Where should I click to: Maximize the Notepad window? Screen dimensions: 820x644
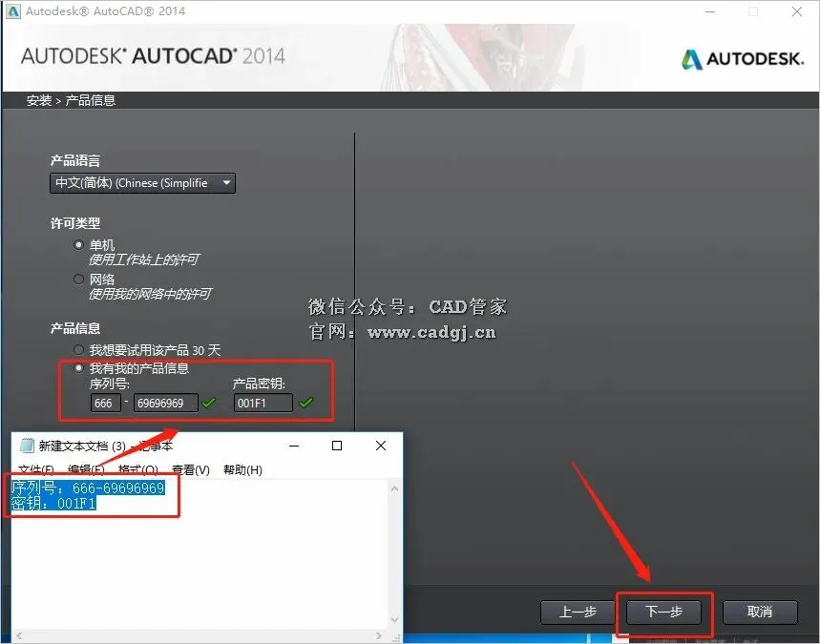[337, 446]
